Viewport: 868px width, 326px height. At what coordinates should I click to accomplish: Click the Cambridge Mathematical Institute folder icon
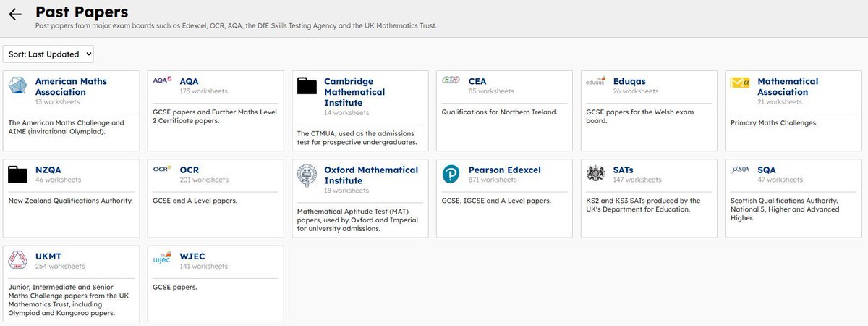[307, 85]
